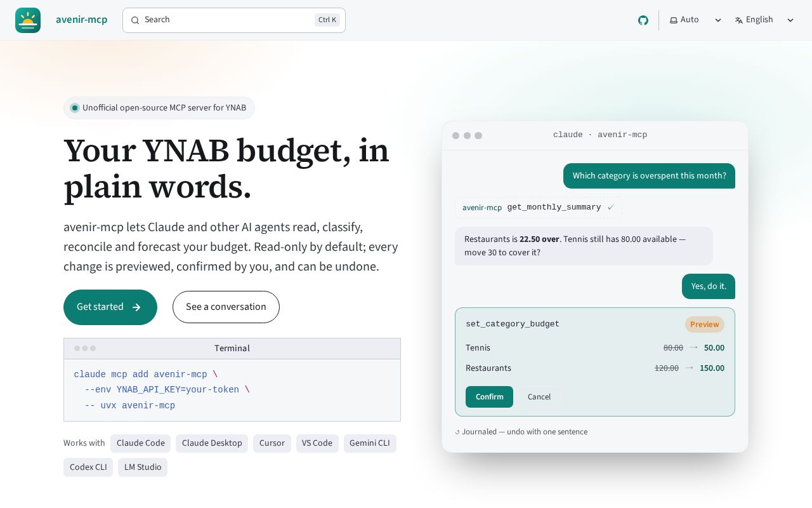Click the laptop icon beside Auto theme
The image size is (812, 508).
point(674,20)
